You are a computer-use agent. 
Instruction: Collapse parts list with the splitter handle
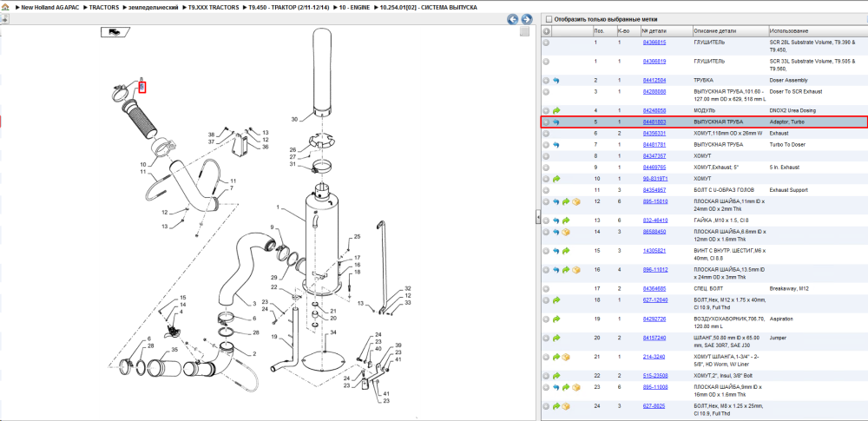[538, 218]
